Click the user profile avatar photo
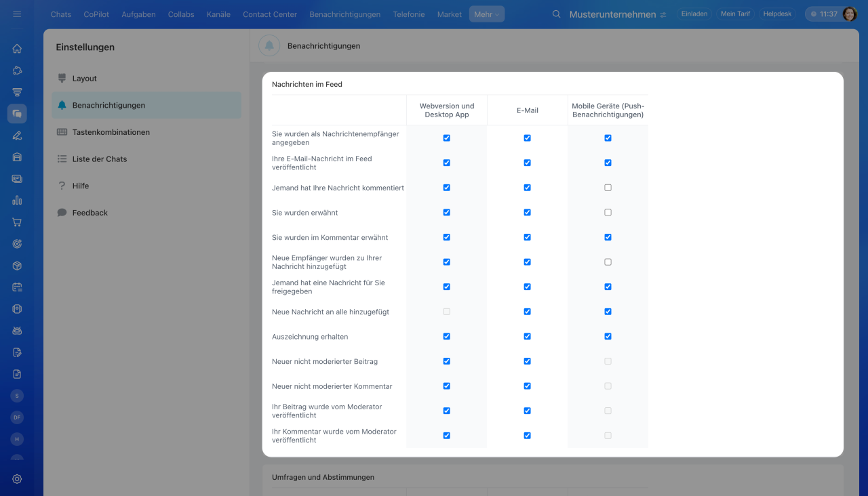 (x=850, y=14)
